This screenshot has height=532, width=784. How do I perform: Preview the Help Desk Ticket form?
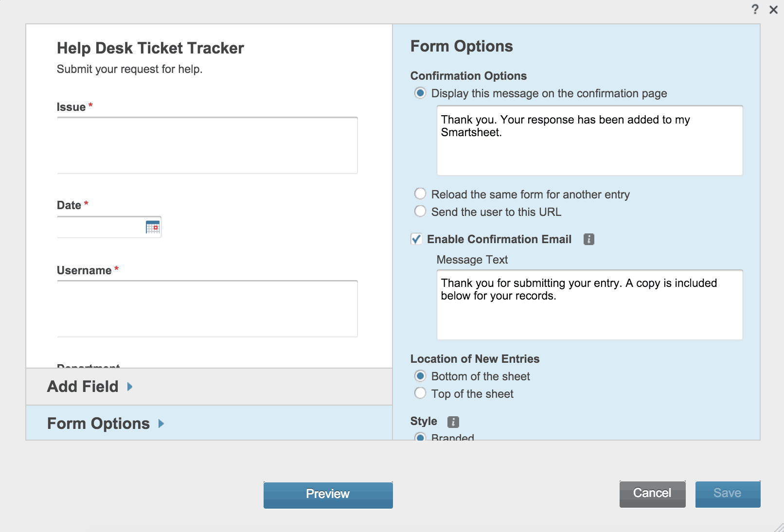(328, 494)
